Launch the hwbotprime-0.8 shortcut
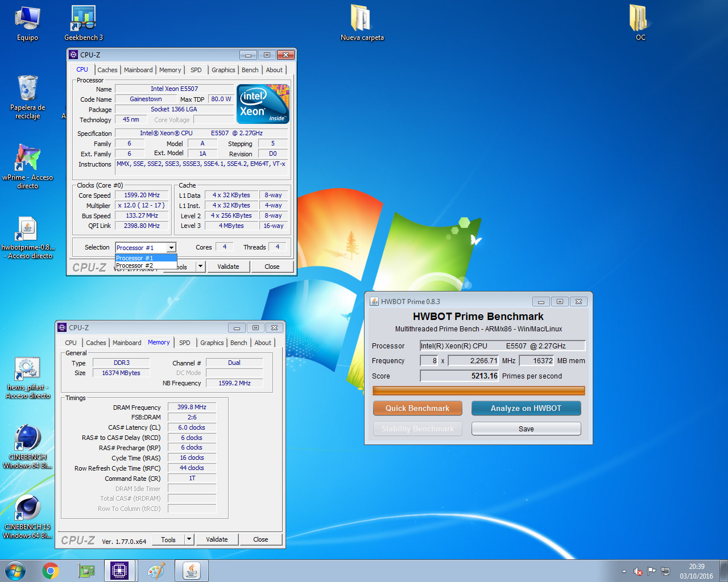Image resolution: width=728 pixels, height=582 pixels. [27, 237]
